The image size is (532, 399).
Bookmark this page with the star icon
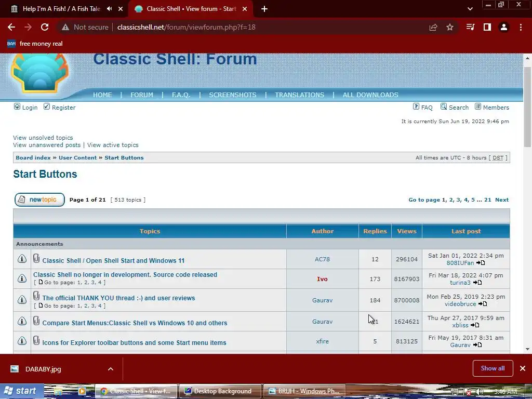(450, 27)
